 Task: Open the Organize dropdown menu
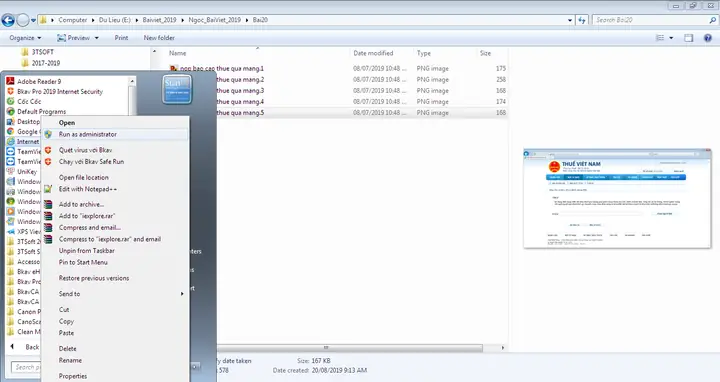(x=25, y=38)
